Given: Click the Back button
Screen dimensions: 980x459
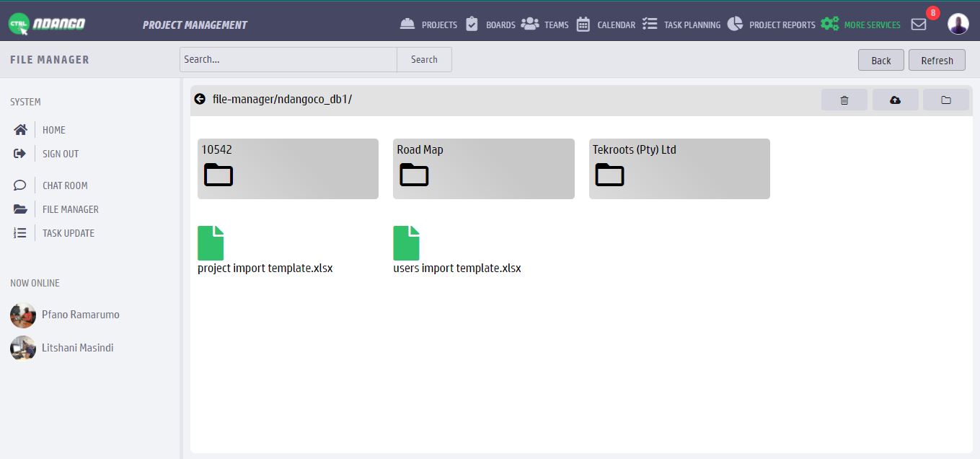Looking at the screenshot, I should point(880,61).
